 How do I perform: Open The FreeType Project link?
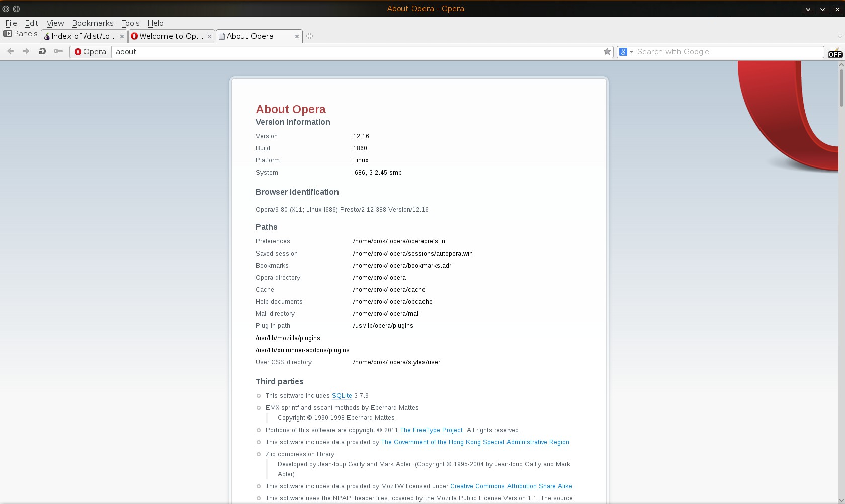(431, 430)
